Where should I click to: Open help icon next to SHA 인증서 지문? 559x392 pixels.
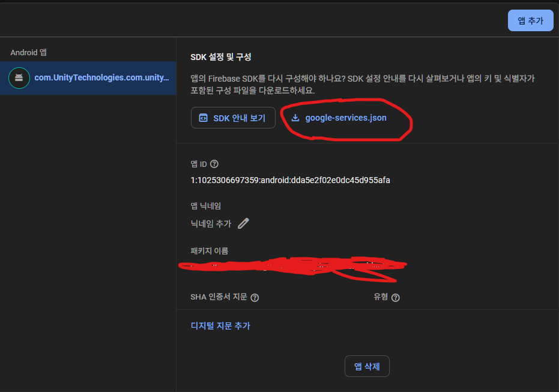click(x=255, y=298)
